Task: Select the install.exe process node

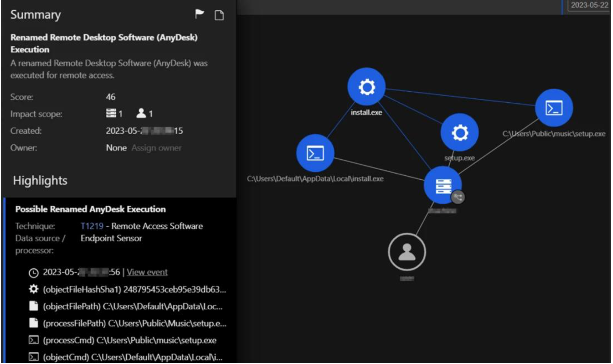Action: 366,86
